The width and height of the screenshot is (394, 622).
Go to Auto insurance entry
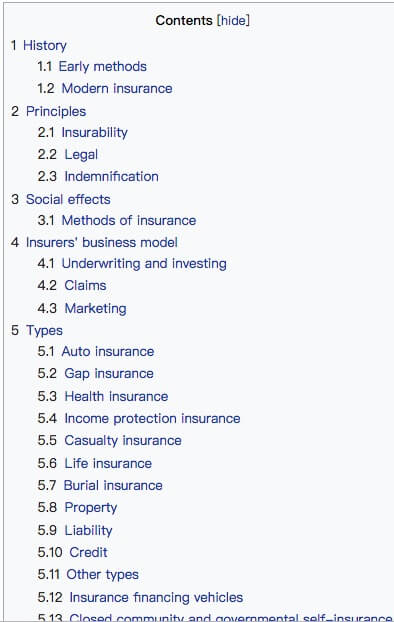pyautogui.click(x=108, y=351)
